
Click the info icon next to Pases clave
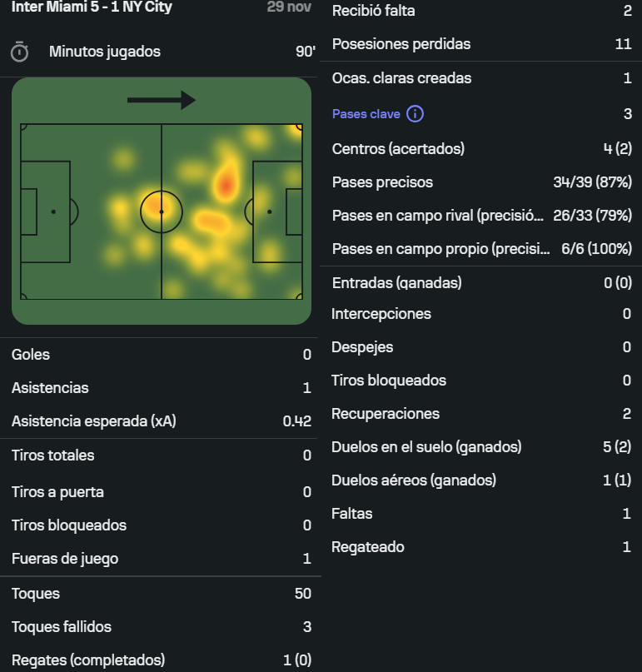point(415,114)
